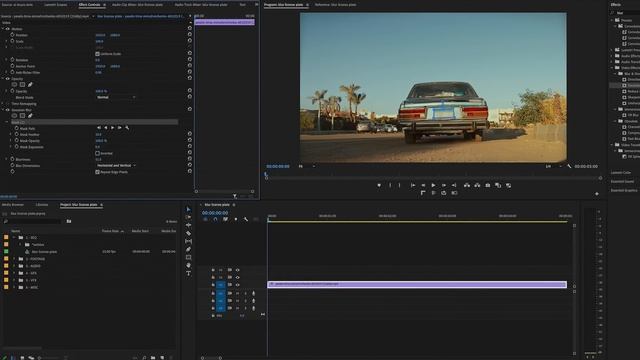Track selected mask backward

point(106,128)
